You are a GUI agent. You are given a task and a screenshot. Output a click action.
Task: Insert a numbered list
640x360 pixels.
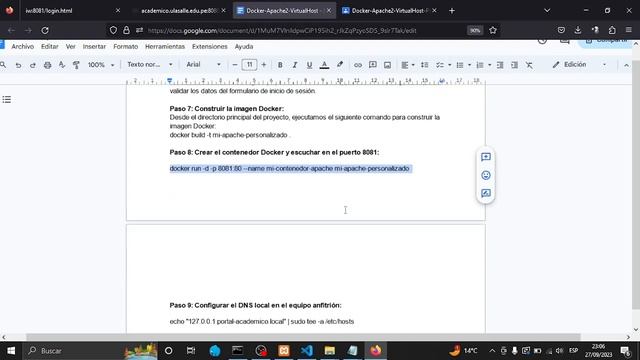[480, 65]
